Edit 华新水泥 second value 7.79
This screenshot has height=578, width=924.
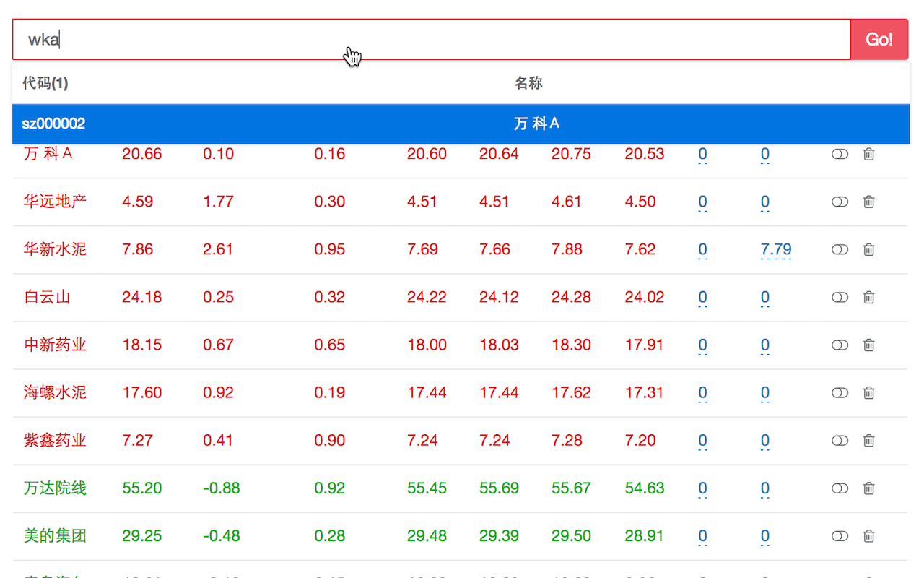776,250
